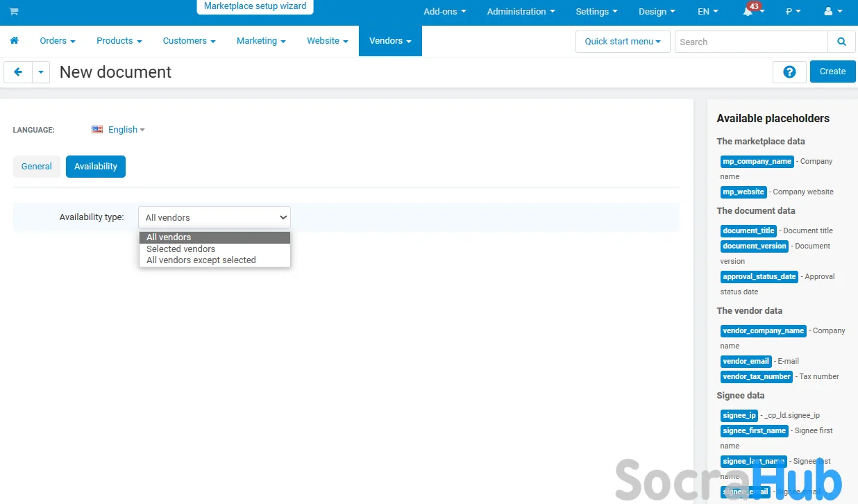This screenshot has height=504, width=858.
Task: Click the US flag language icon
Action: pyautogui.click(x=97, y=130)
